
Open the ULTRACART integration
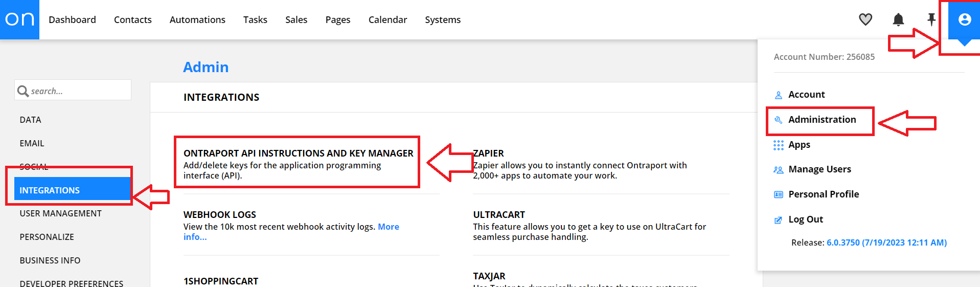[499, 214]
